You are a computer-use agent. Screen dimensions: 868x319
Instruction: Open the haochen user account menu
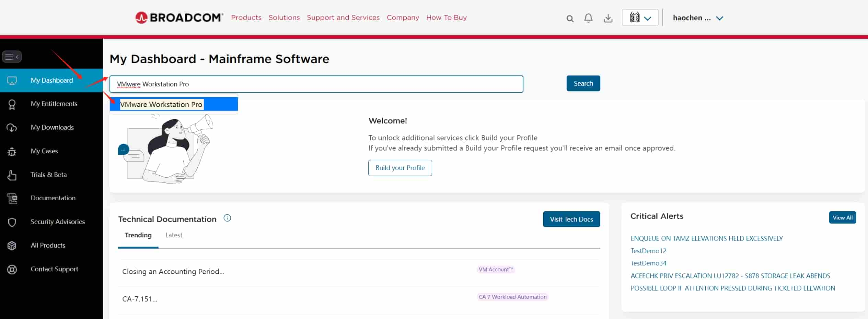coord(698,18)
